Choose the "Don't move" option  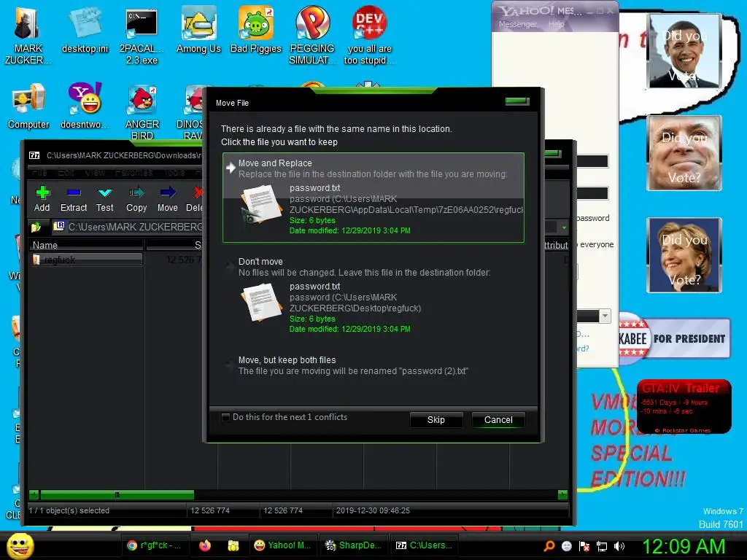pos(373,295)
